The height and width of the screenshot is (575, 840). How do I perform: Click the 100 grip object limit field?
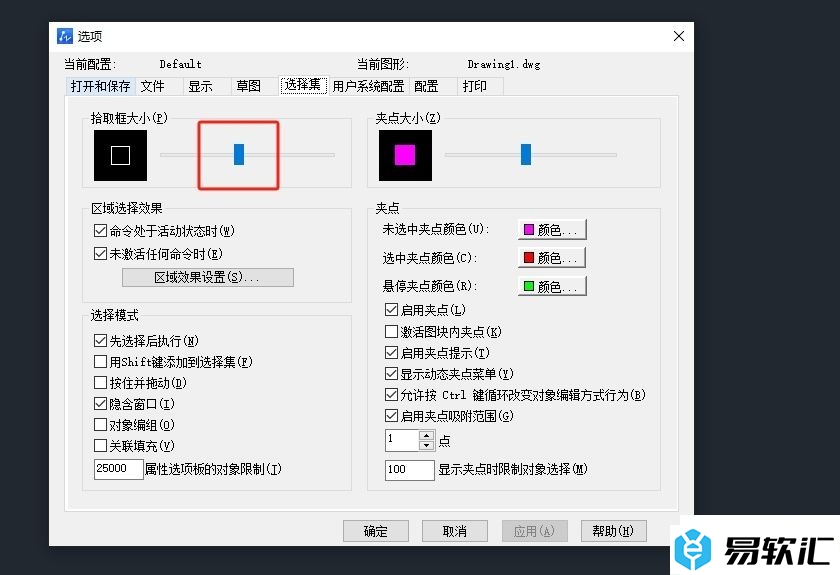[x=409, y=470]
